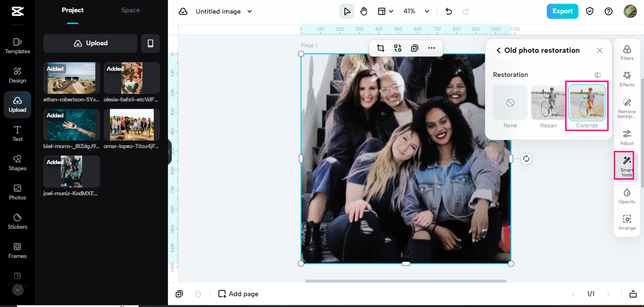This screenshot has height=307, width=644.
Task: Open the Arrange tool
Action: tap(627, 222)
